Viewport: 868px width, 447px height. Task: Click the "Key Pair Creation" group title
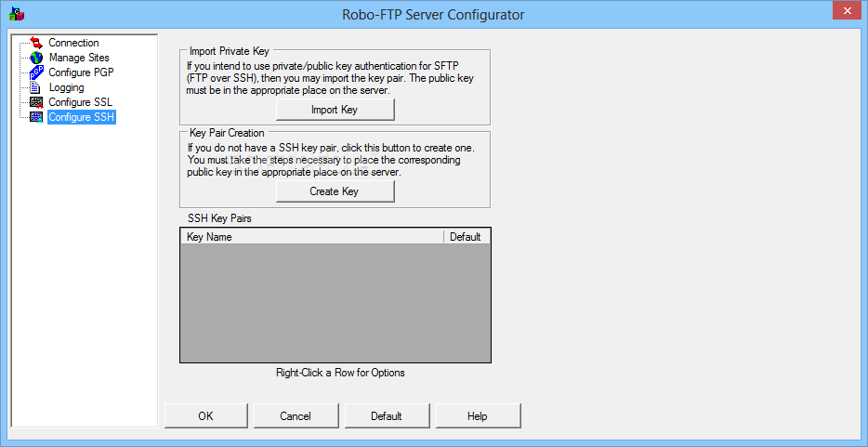[227, 133]
